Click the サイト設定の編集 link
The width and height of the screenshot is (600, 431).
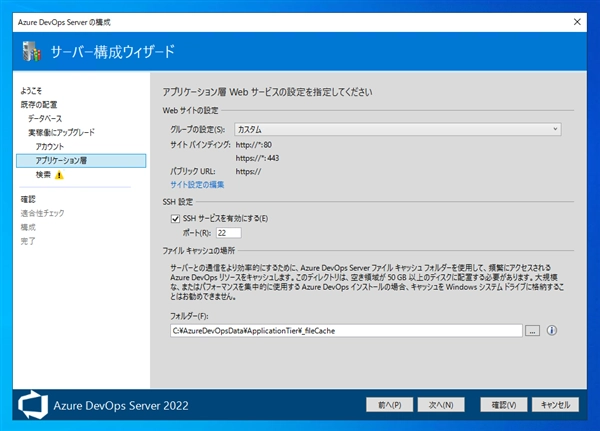197,184
